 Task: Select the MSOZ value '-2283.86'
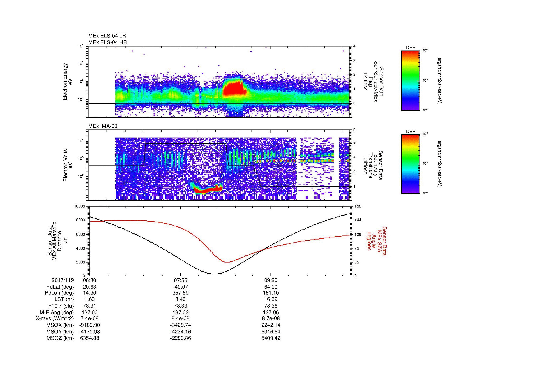tap(180, 338)
